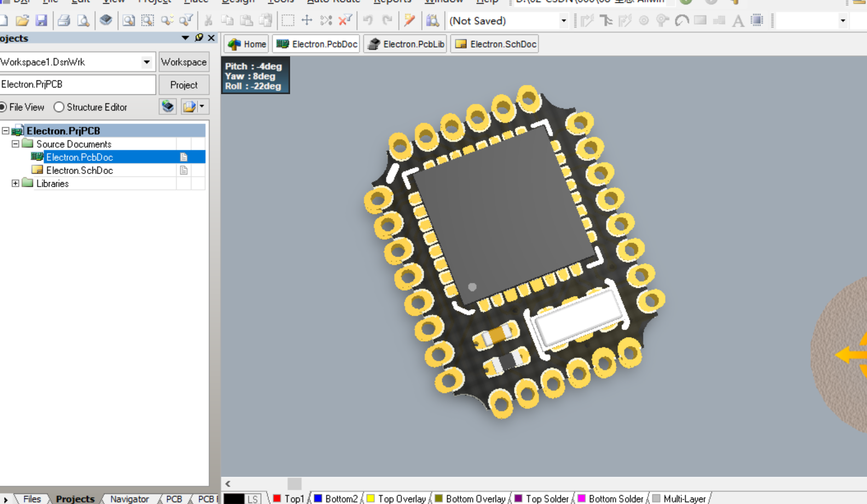This screenshot has height=504, width=867.
Task: Open the Workspace1.DsnWrk dropdown
Action: 147,62
